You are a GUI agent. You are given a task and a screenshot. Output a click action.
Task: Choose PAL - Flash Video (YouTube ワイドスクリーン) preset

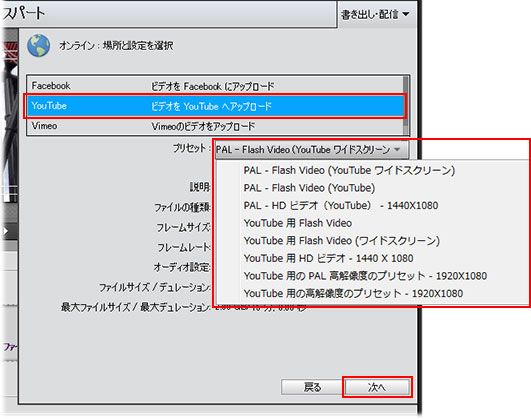pyautogui.click(x=349, y=170)
